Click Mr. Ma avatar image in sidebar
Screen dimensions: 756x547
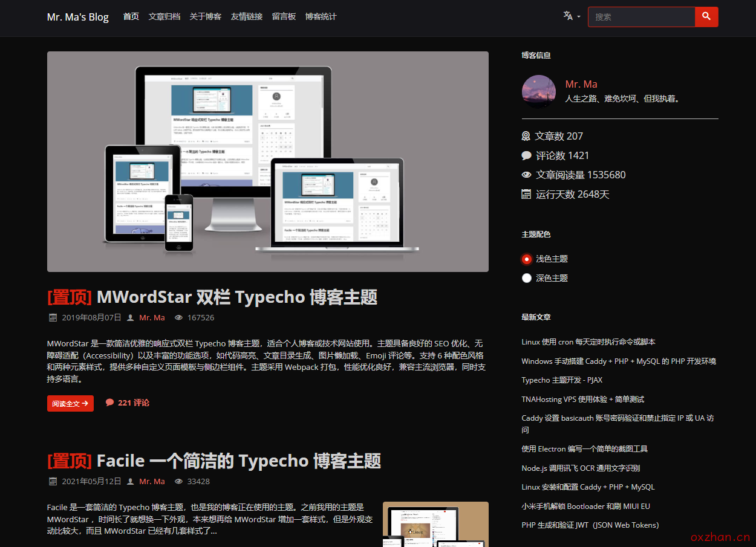[x=539, y=92]
